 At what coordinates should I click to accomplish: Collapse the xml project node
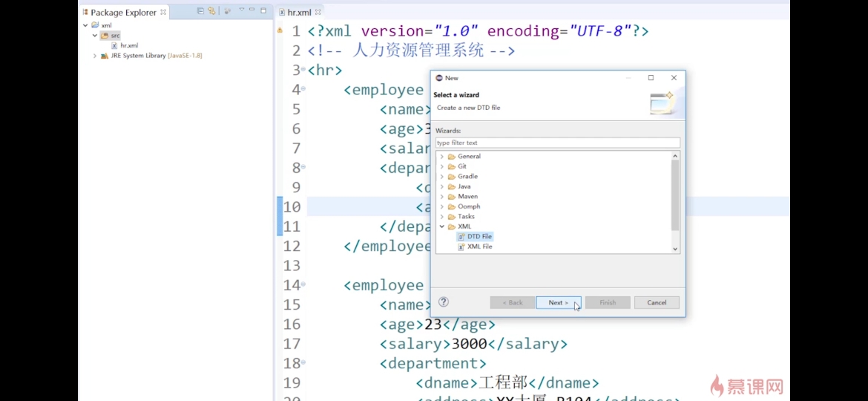pyautogui.click(x=85, y=25)
